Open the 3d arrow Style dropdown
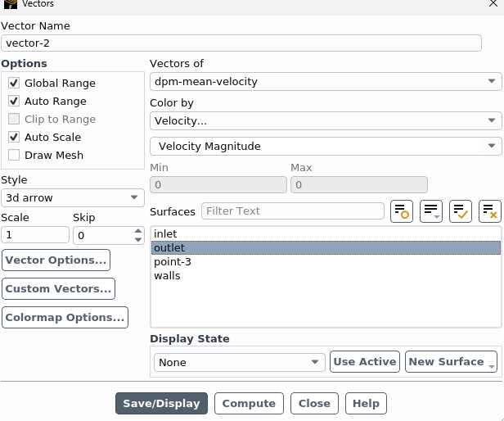Viewport: 504px width, 421px height. [72, 198]
